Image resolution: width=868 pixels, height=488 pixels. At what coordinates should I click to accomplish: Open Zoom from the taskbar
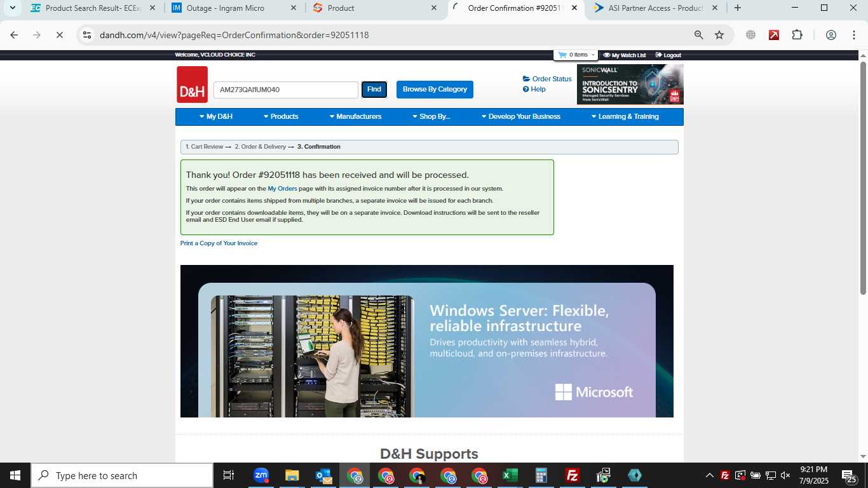261,475
